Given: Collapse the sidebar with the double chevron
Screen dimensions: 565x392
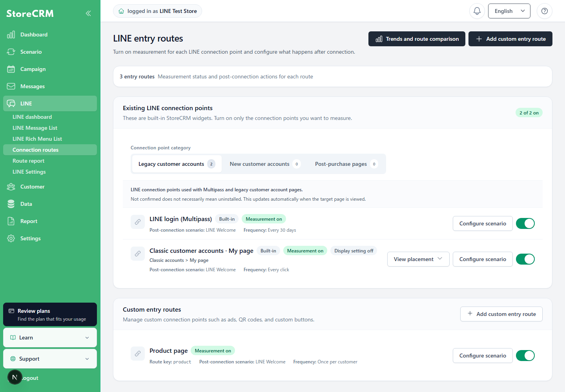Looking at the screenshot, I should [88, 13].
